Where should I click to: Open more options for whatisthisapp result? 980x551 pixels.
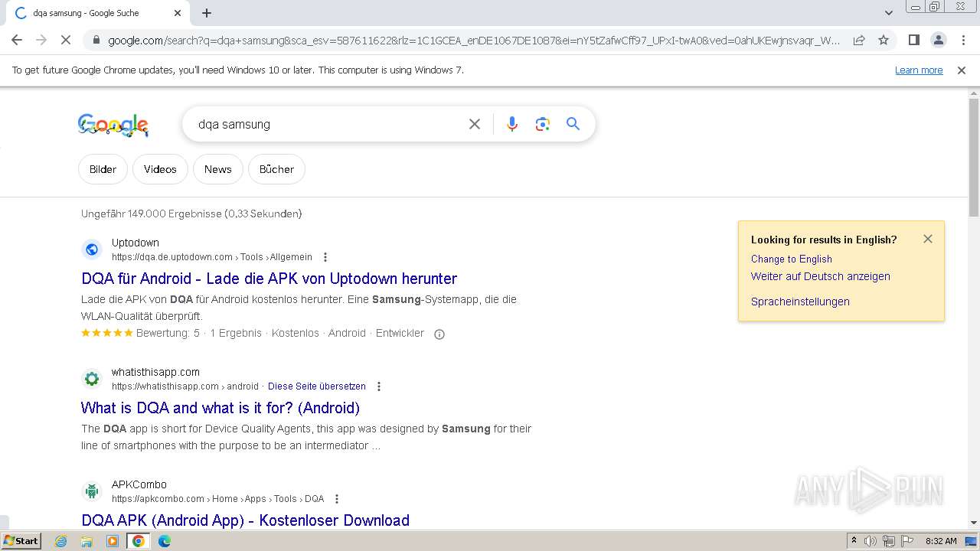tap(379, 386)
